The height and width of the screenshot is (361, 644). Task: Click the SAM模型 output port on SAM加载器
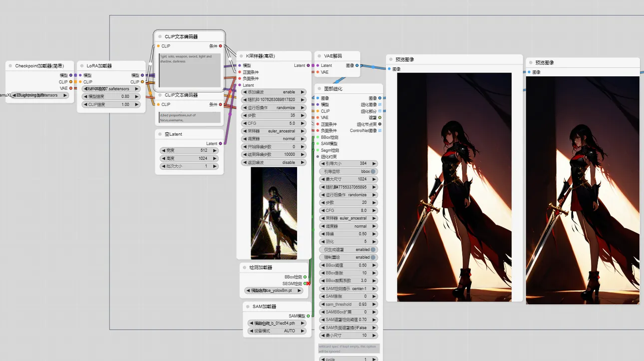tap(308, 316)
